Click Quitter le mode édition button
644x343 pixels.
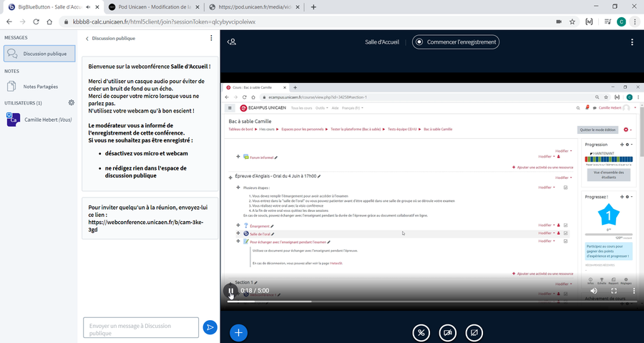tap(597, 130)
